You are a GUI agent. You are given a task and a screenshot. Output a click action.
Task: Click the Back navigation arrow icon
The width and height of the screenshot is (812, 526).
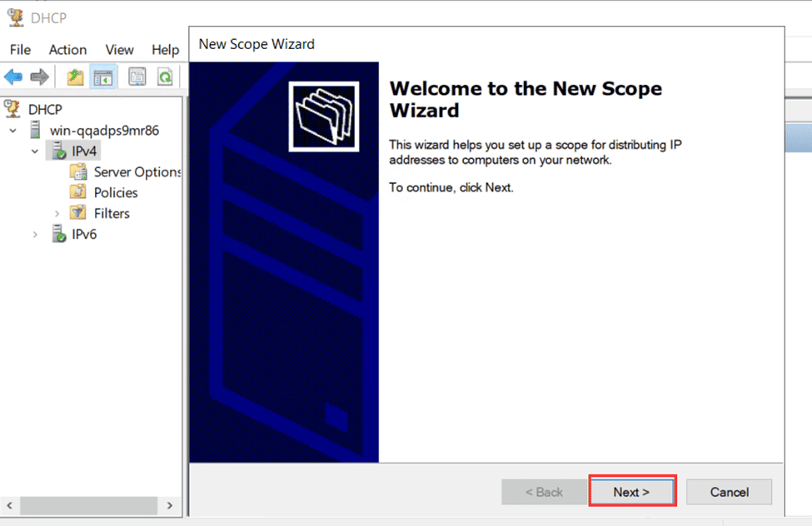click(14, 77)
